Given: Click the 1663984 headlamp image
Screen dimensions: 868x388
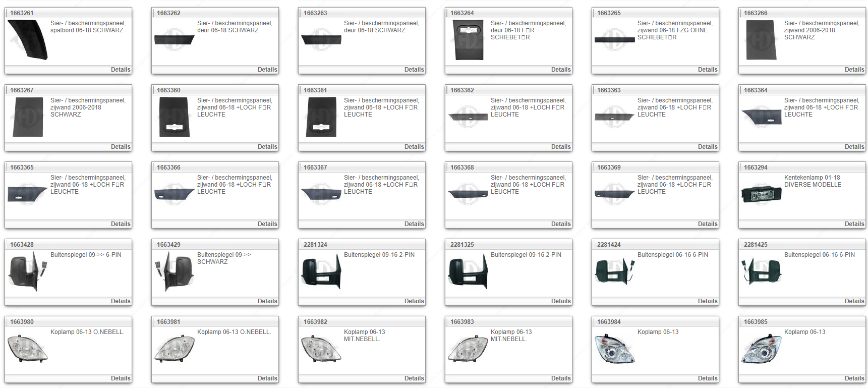Looking at the screenshot, I should click(x=615, y=349).
